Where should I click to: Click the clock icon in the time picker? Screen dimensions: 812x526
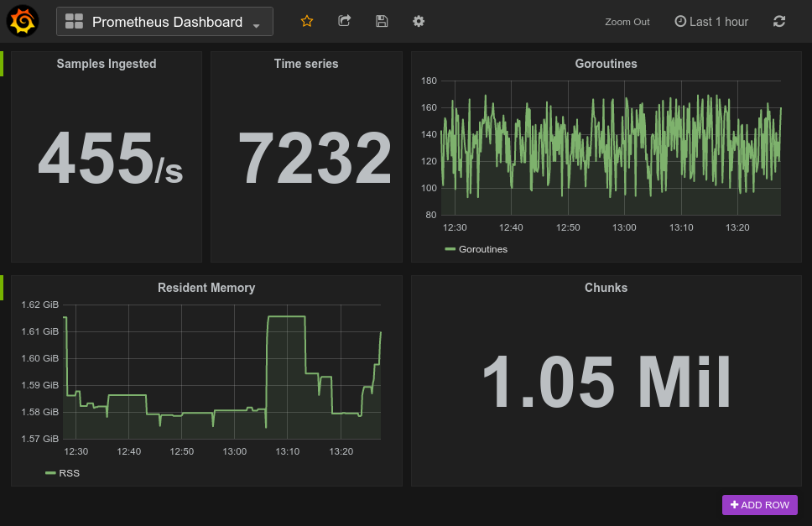[679, 21]
